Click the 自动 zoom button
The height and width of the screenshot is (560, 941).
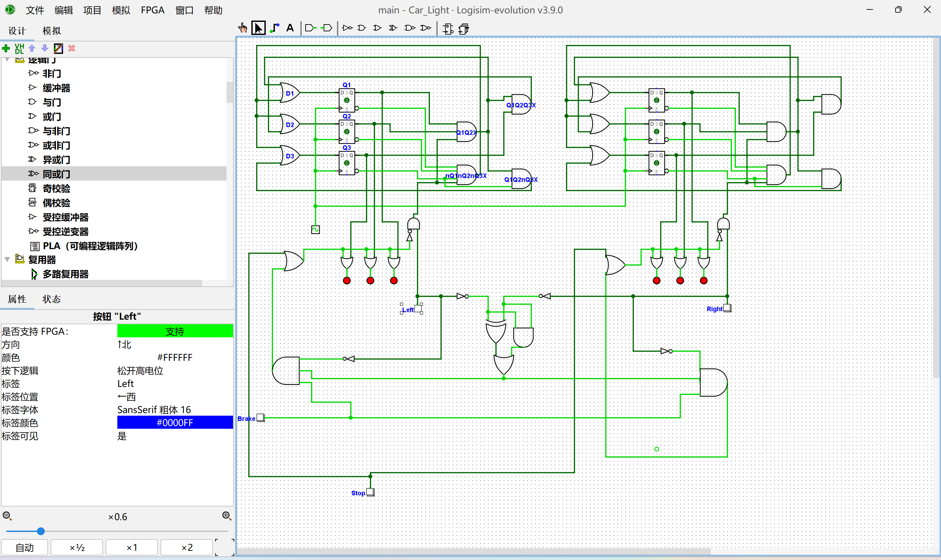(x=25, y=547)
